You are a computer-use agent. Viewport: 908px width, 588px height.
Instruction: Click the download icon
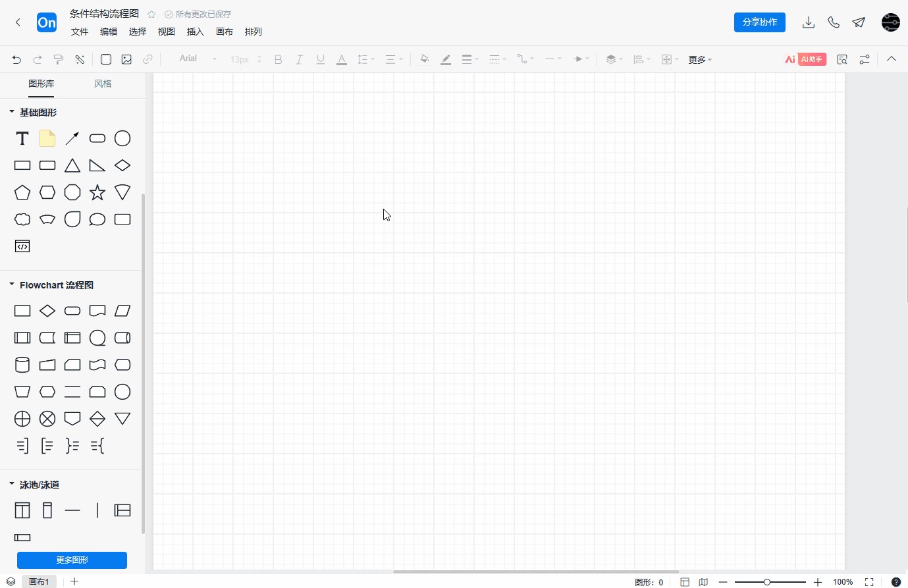click(x=809, y=22)
